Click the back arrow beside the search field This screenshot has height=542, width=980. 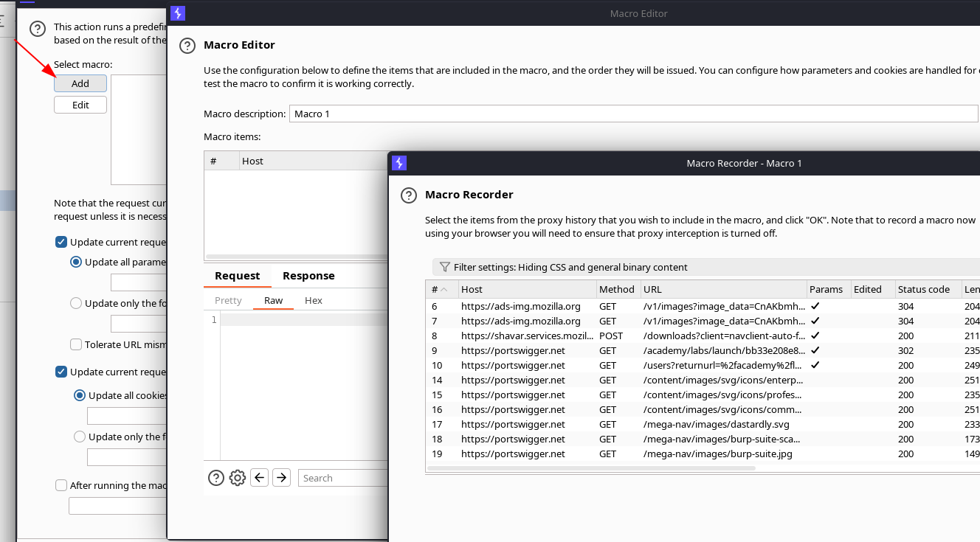tap(259, 478)
